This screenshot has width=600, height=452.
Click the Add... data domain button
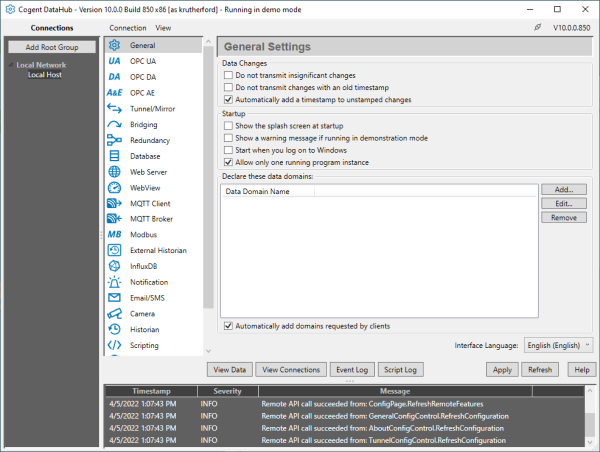click(564, 189)
